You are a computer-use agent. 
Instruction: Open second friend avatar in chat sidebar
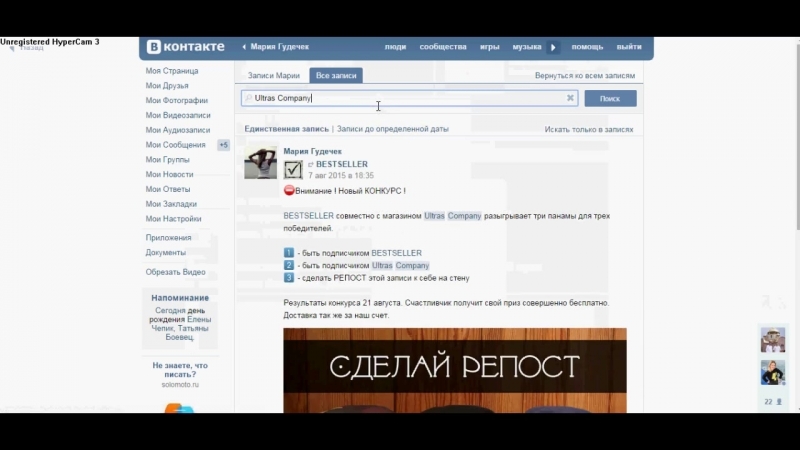773,372
